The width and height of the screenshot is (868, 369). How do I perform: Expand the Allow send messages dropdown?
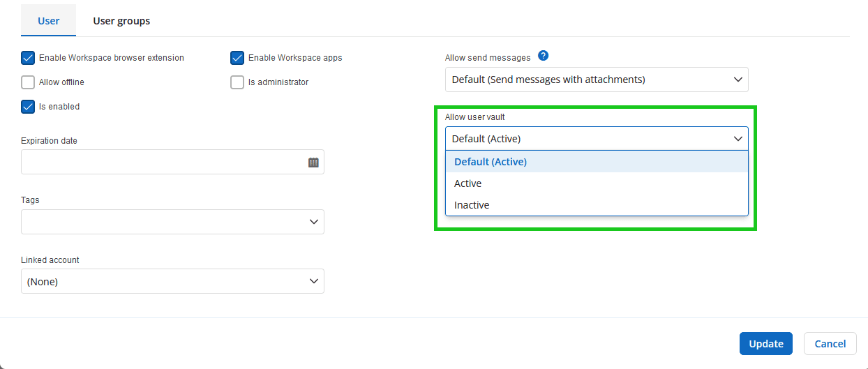point(597,80)
